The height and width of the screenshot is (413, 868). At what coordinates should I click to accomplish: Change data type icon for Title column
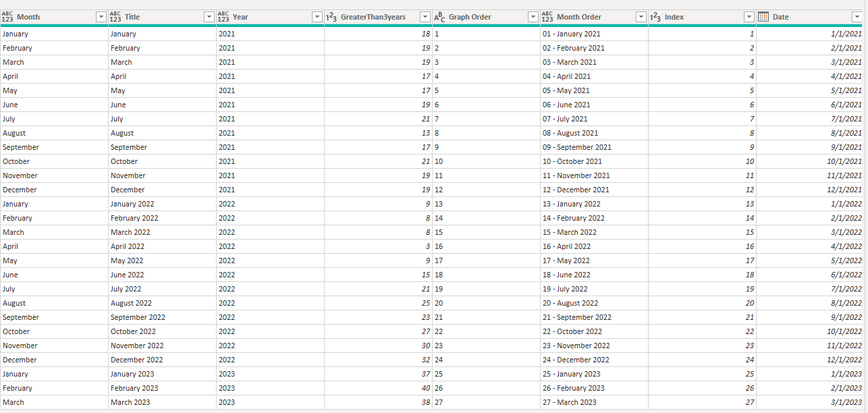pyautogui.click(x=115, y=17)
